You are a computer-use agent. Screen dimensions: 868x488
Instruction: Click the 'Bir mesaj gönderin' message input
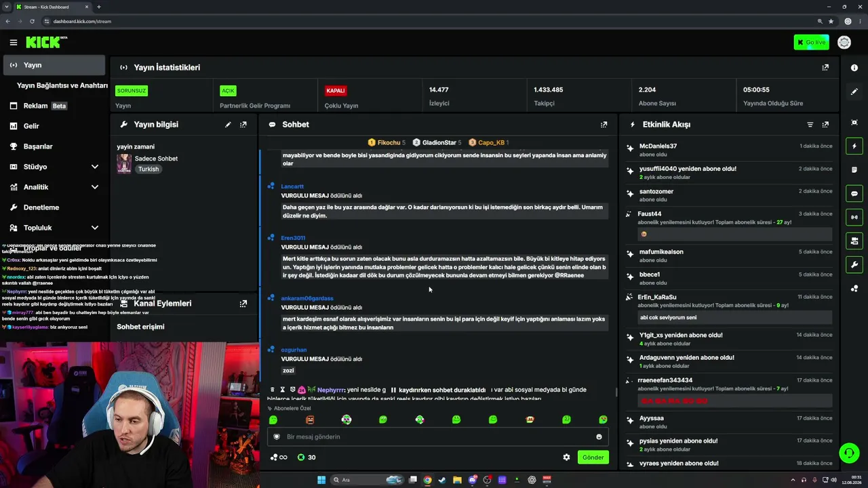pos(437,437)
